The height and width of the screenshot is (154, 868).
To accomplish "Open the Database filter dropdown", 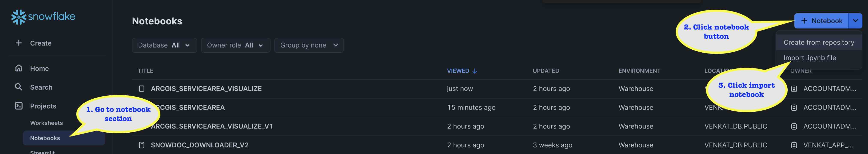I will [164, 45].
